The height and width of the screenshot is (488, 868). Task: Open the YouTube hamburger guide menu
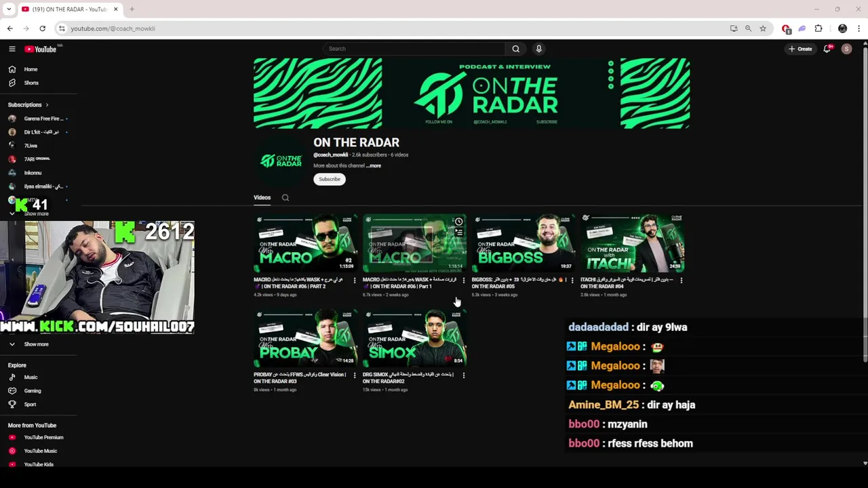[x=12, y=49]
